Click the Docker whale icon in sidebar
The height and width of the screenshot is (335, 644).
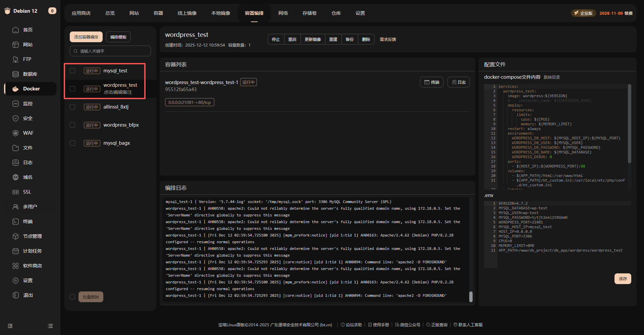(x=15, y=89)
